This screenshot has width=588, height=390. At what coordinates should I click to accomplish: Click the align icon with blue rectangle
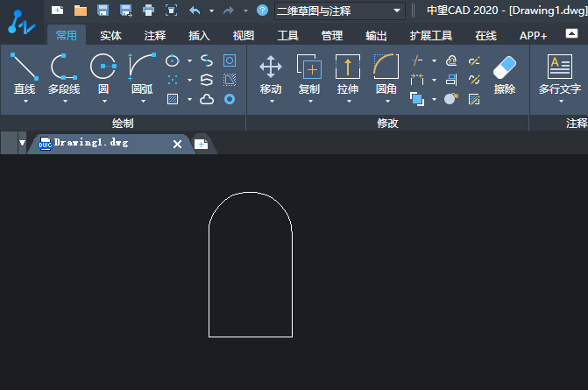[x=451, y=80]
